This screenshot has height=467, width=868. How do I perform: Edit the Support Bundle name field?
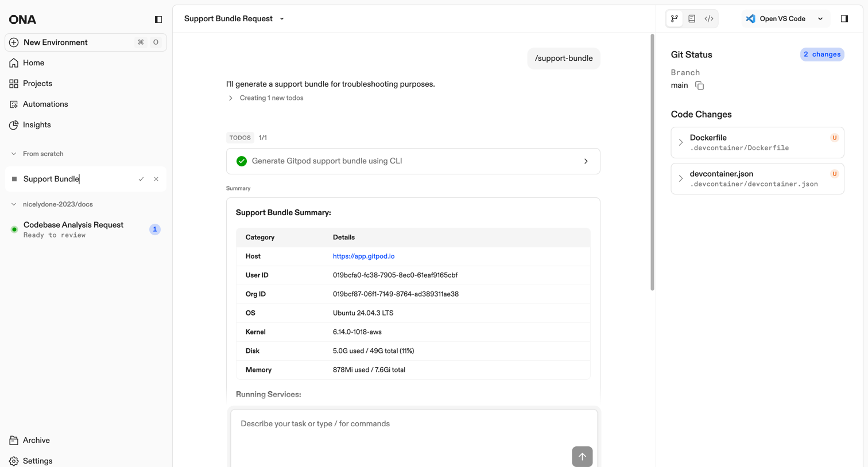77,179
